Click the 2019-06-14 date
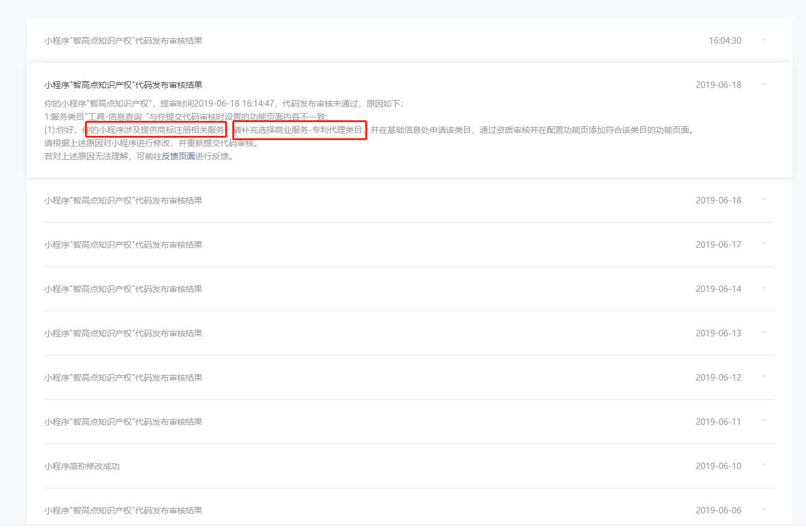The height and width of the screenshot is (532, 806). [x=719, y=289]
